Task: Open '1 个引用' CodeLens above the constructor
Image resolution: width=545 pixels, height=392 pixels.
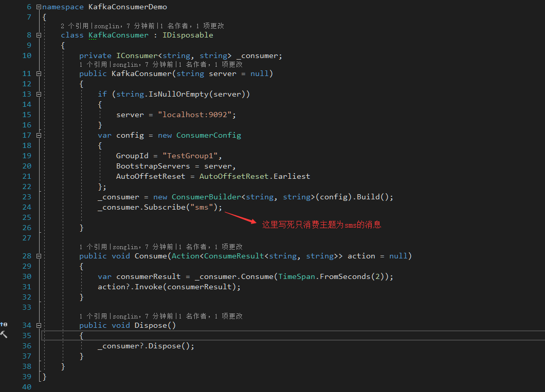Action: 93,65
